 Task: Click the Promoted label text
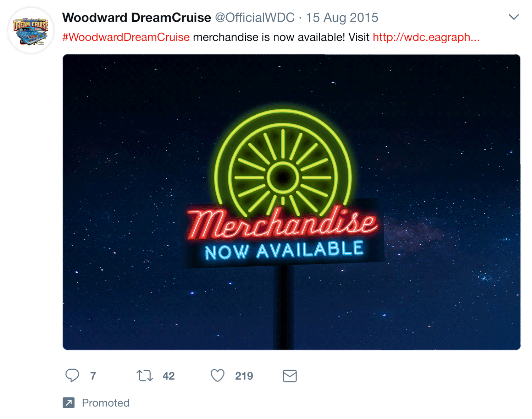tap(106, 403)
